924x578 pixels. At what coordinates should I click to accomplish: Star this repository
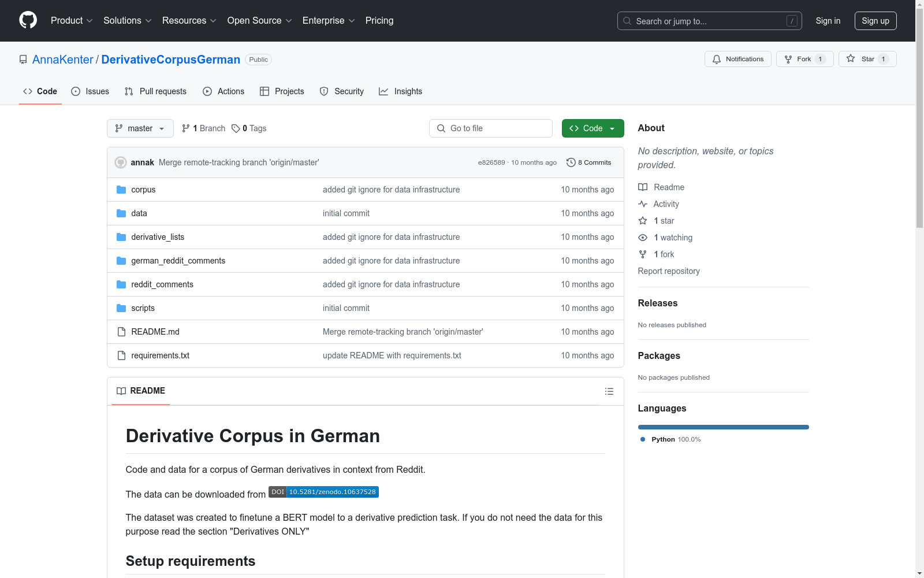(867, 59)
